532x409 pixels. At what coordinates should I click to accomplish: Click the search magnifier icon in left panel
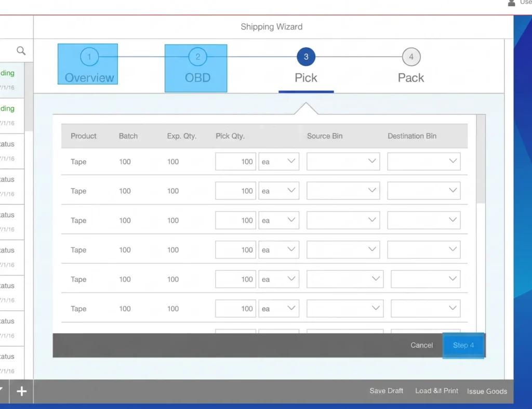(21, 51)
